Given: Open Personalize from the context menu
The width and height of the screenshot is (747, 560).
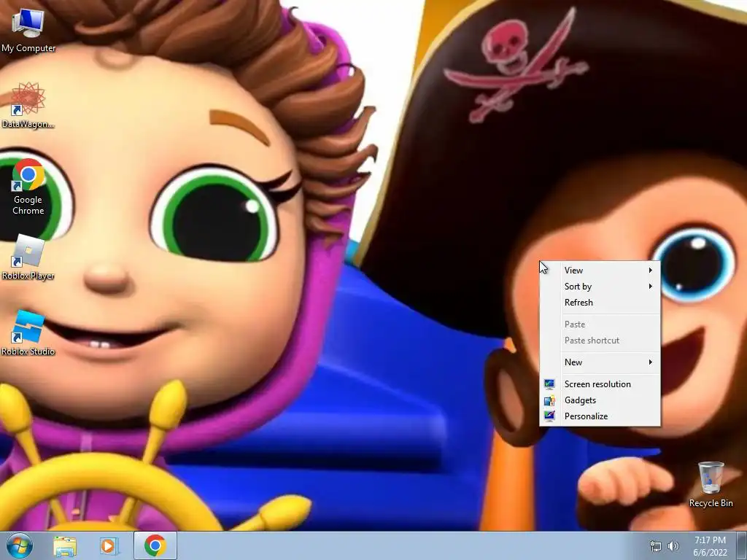Looking at the screenshot, I should [x=600, y=416].
